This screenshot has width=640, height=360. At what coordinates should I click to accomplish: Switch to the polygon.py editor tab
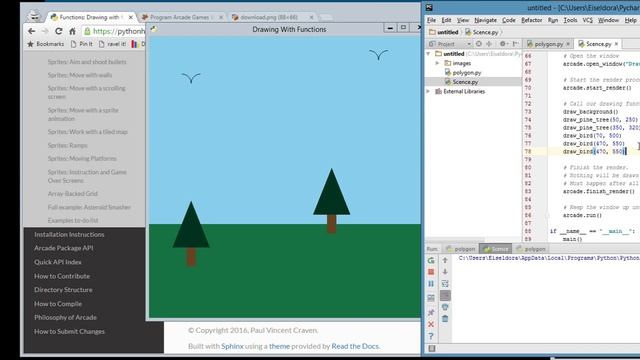[x=548, y=44]
